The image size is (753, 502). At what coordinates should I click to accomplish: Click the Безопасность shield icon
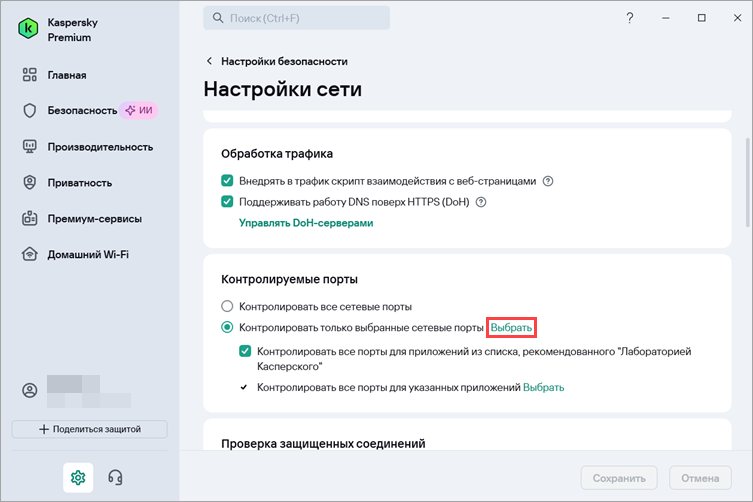pos(29,110)
